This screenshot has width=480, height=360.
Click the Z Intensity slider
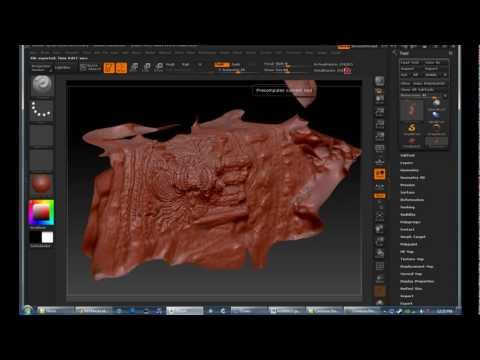[x=232, y=70]
